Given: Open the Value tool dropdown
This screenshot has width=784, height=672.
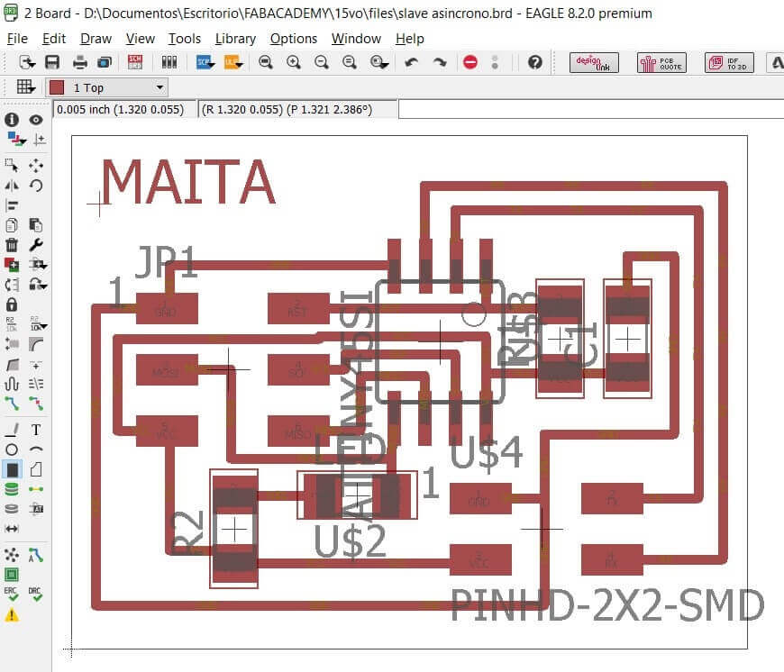Looking at the screenshot, I should coord(38,324).
